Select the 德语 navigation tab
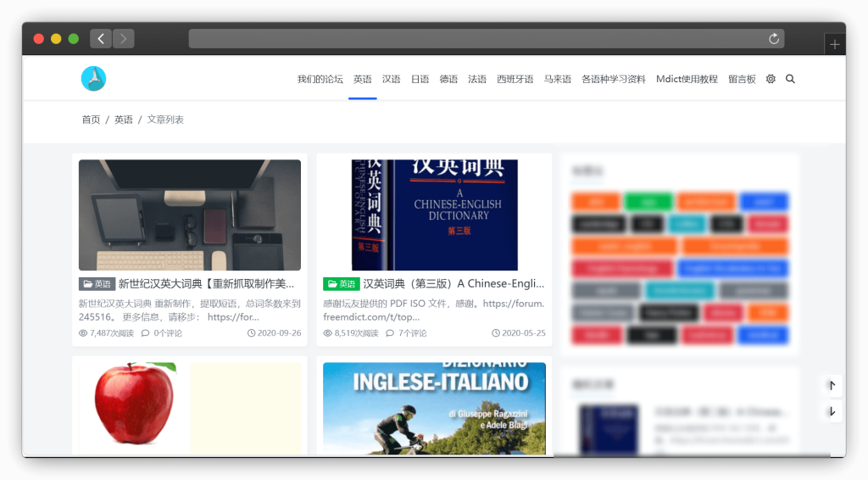Image resolution: width=868 pixels, height=480 pixels. point(448,79)
